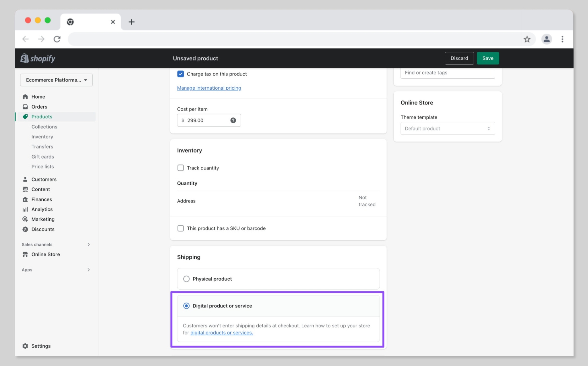Open the Settings menu item
This screenshot has width=588, height=366.
40,346
